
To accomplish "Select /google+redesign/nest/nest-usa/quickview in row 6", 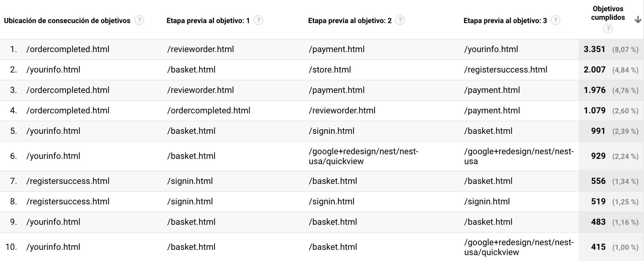I will click(x=363, y=156).
